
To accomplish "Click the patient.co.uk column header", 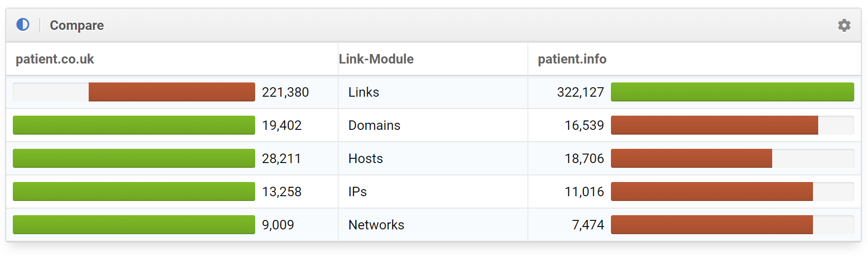I will (55, 59).
